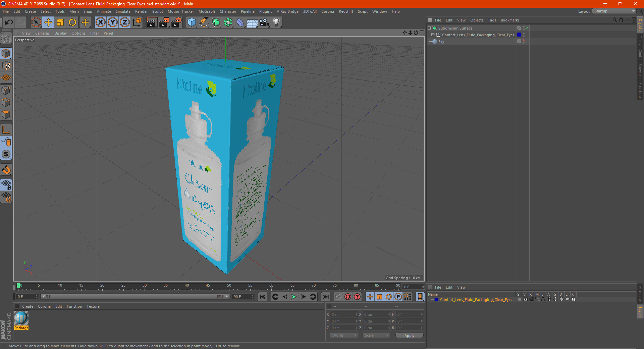
Task: Add a Floor environment object
Action: (252, 22)
